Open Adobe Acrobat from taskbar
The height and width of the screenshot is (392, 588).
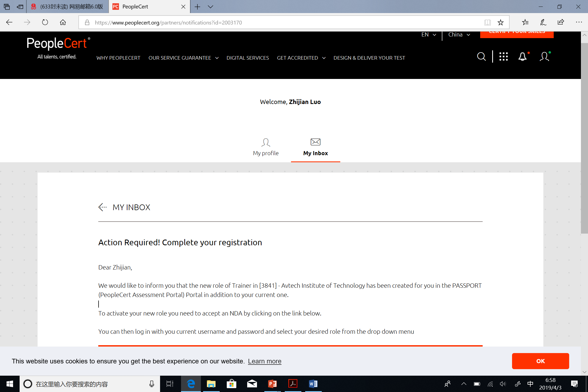click(293, 384)
